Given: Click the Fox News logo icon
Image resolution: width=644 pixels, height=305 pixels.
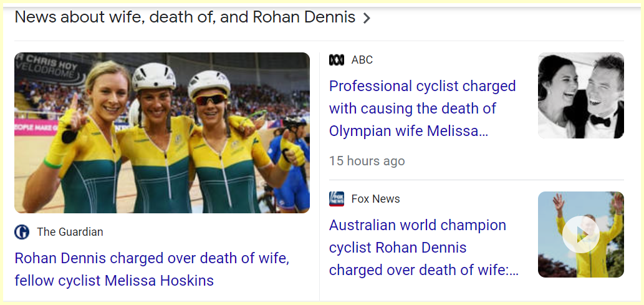Looking at the screenshot, I should (x=337, y=199).
